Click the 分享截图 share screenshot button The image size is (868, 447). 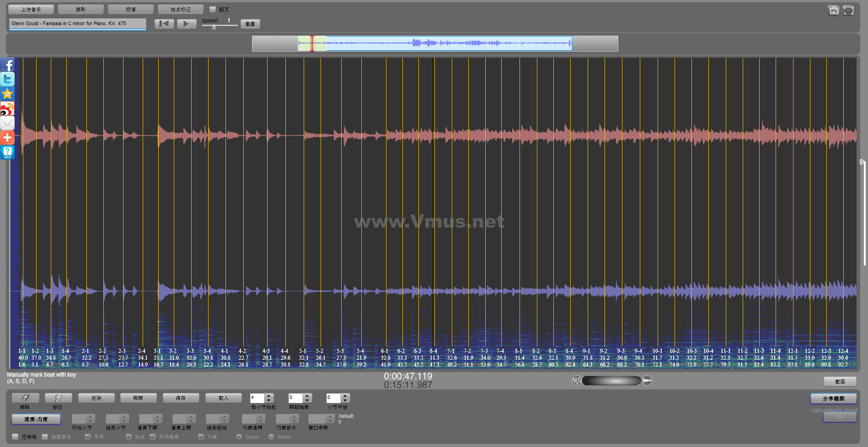pos(833,399)
